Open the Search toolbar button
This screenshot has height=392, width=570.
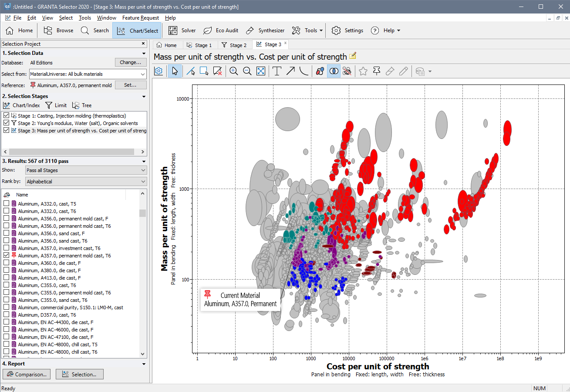click(x=95, y=30)
